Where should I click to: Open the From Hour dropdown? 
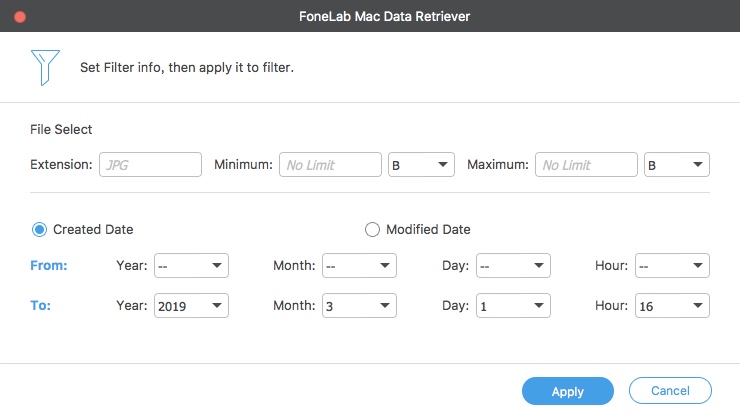672,266
